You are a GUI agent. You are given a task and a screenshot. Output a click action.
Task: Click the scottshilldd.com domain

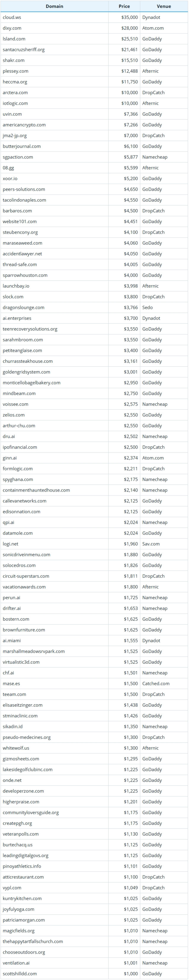(x=20, y=973)
